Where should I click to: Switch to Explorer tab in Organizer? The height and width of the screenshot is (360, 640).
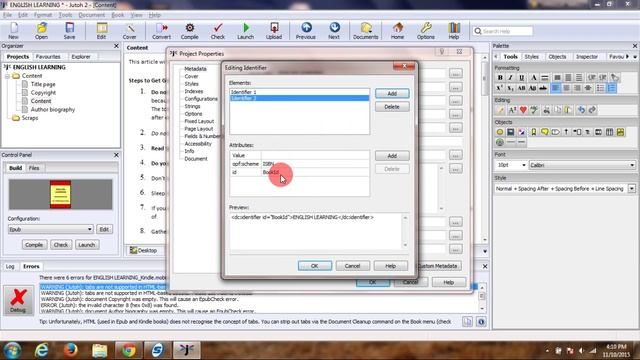click(81, 57)
